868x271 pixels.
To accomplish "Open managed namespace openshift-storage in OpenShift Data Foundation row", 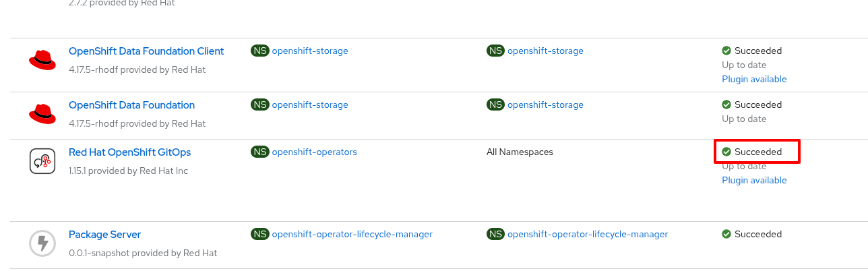I will tap(545, 104).
